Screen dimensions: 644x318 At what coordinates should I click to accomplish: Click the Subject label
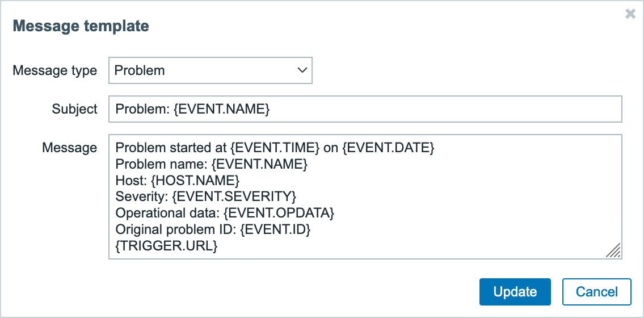pyautogui.click(x=74, y=109)
